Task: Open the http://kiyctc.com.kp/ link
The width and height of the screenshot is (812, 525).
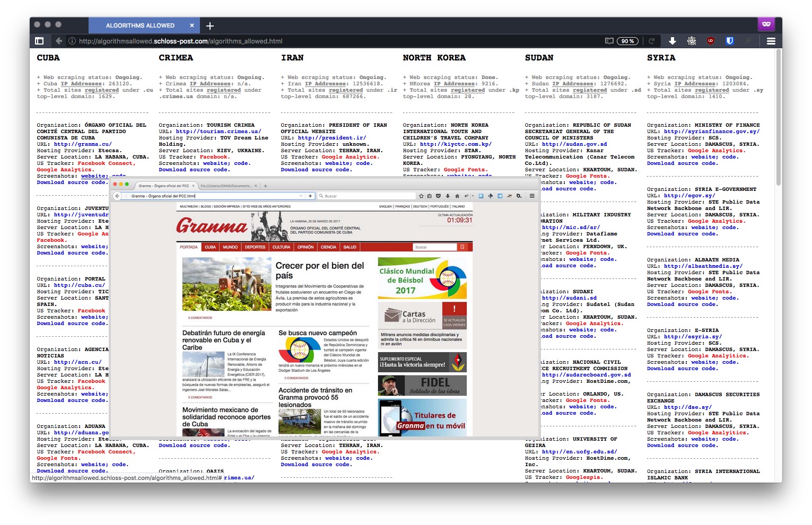Action: pyautogui.click(x=456, y=144)
